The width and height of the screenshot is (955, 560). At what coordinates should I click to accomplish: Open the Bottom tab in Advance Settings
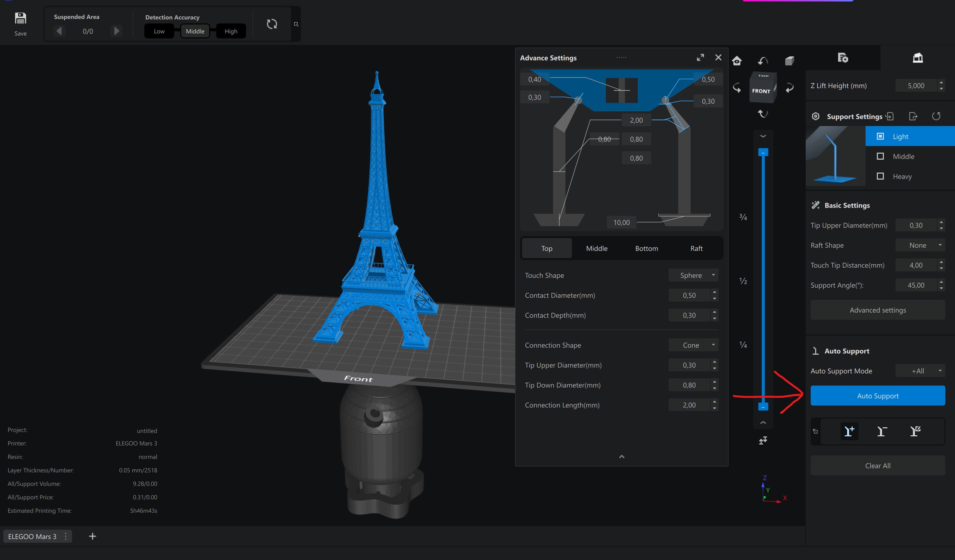coord(646,248)
